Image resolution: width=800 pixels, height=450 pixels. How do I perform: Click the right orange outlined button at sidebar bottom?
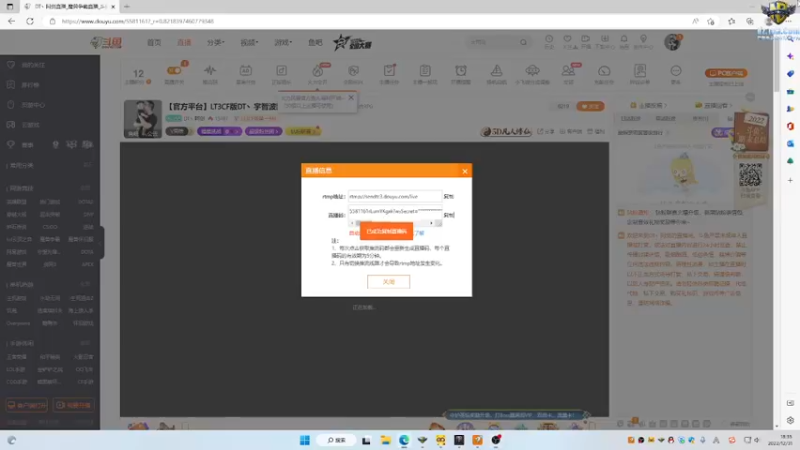73,405
